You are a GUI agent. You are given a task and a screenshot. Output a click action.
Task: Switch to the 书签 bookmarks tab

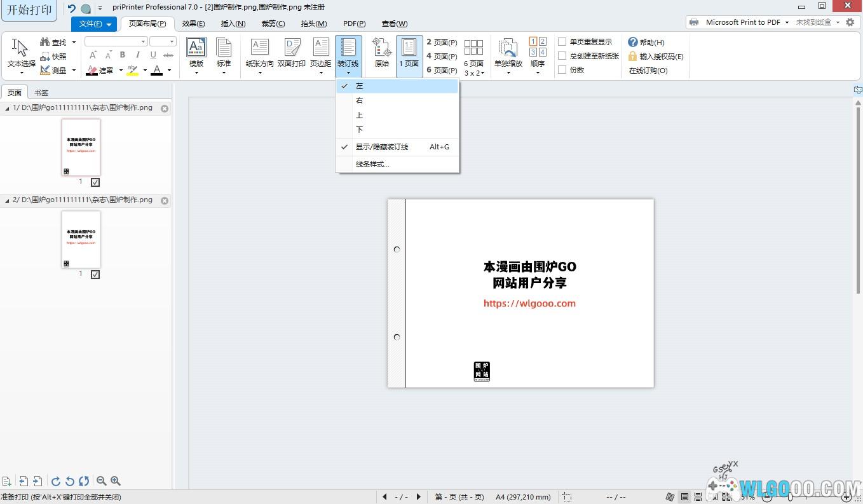click(x=41, y=93)
